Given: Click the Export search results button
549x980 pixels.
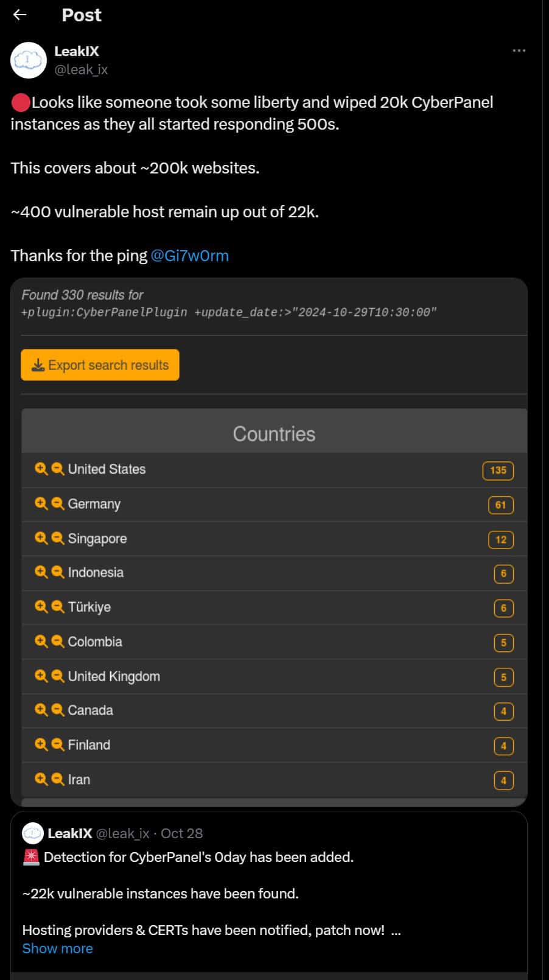Looking at the screenshot, I should click(100, 365).
